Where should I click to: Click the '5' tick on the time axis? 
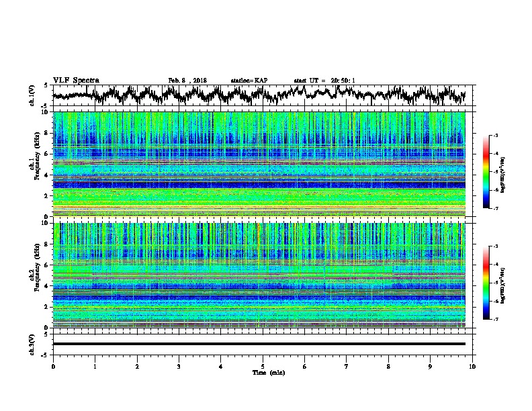click(x=263, y=367)
